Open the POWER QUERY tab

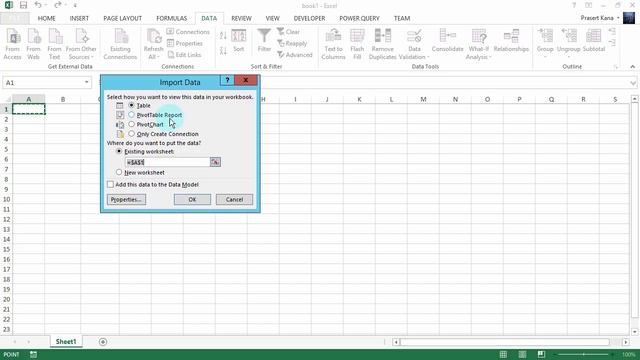pos(359,18)
